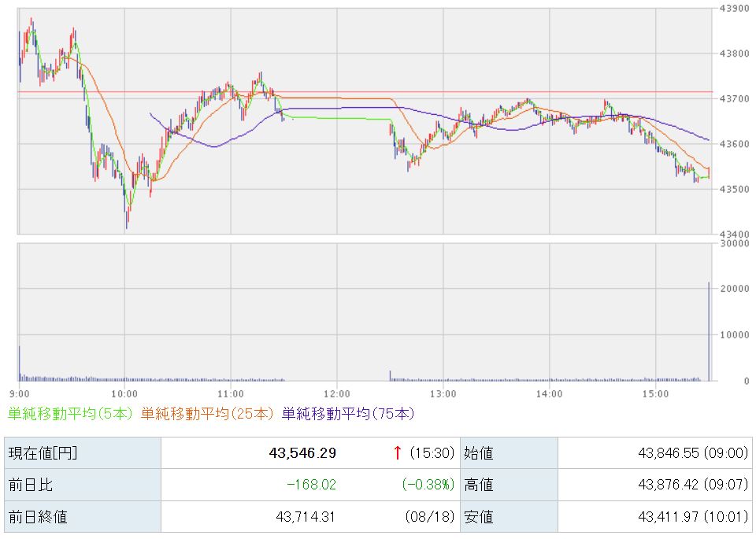The image size is (756, 539).
Task: Click the 前日終値 previous close 43,714.31
Action: 306,517
